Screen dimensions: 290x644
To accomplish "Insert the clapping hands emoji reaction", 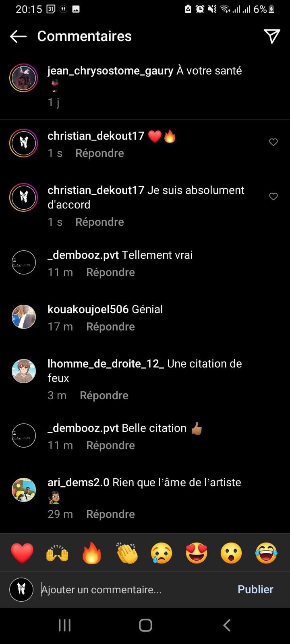I will [x=127, y=553].
